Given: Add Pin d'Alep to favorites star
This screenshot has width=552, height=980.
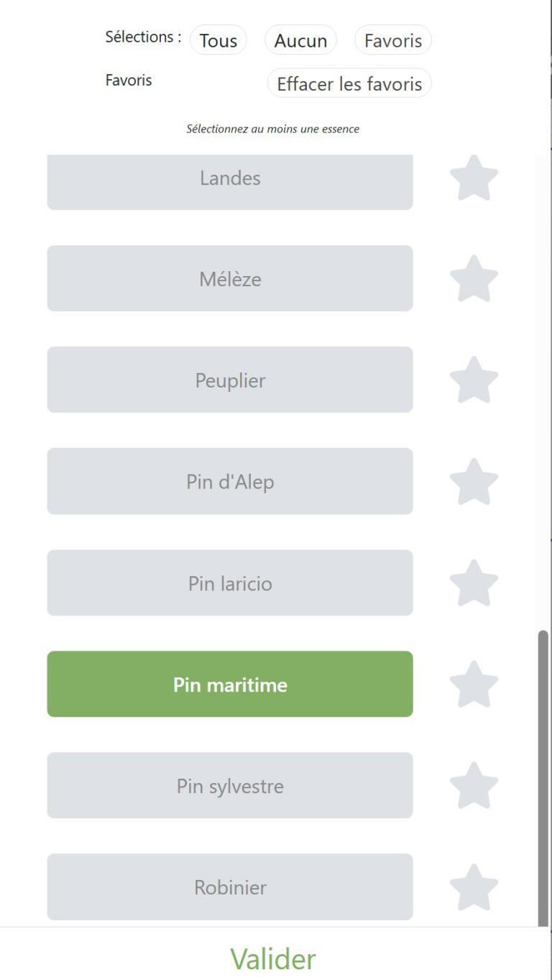Looking at the screenshot, I should click(x=474, y=481).
